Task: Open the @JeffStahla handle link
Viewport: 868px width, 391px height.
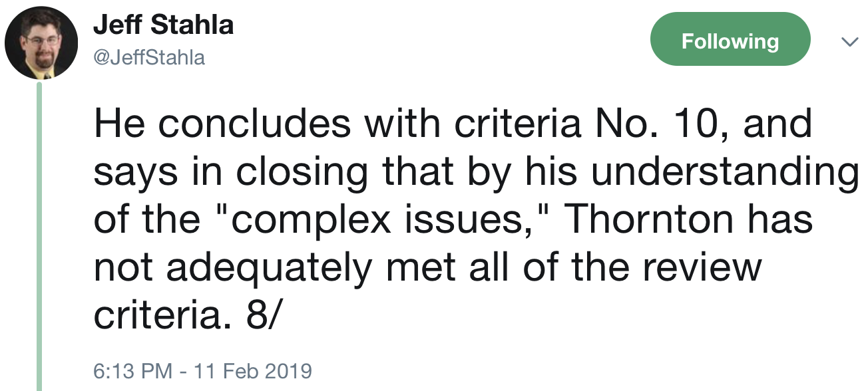Action: [148, 58]
